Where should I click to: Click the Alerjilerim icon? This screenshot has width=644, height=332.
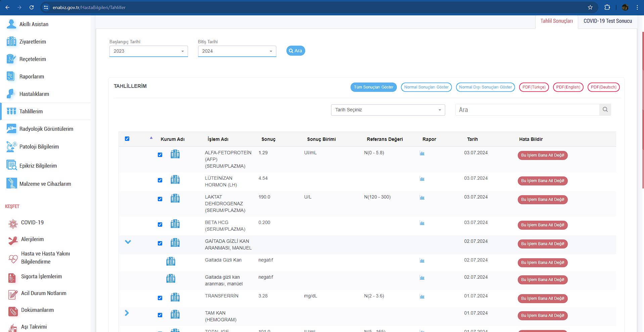[x=13, y=240]
